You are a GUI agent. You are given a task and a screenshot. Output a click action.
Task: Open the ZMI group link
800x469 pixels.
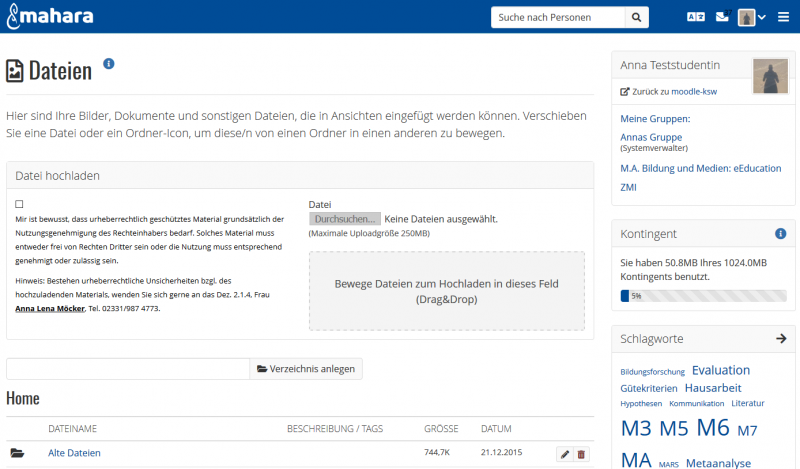pyautogui.click(x=629, y=187)
